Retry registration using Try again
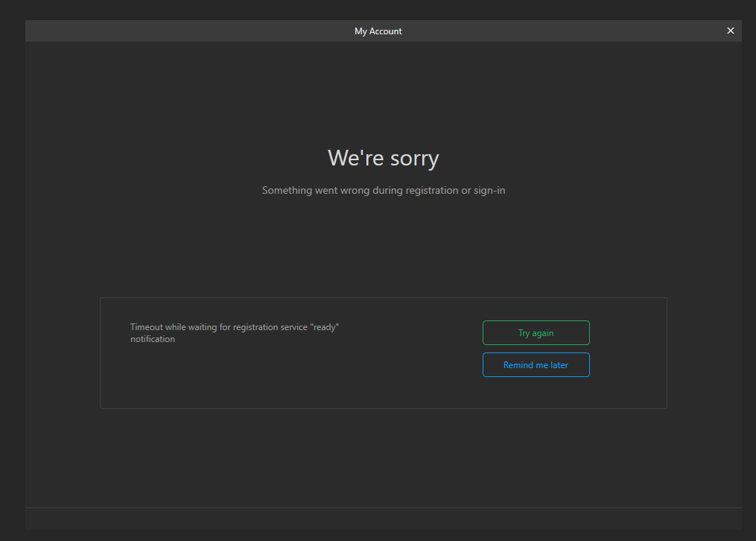The height and width of the screenshot is (541, 756). pyautogui.click(x=536, y=333)
